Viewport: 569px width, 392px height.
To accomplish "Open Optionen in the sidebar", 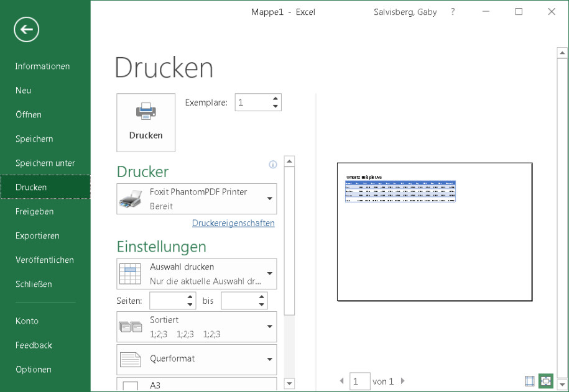I will click(x=34, y=369).
